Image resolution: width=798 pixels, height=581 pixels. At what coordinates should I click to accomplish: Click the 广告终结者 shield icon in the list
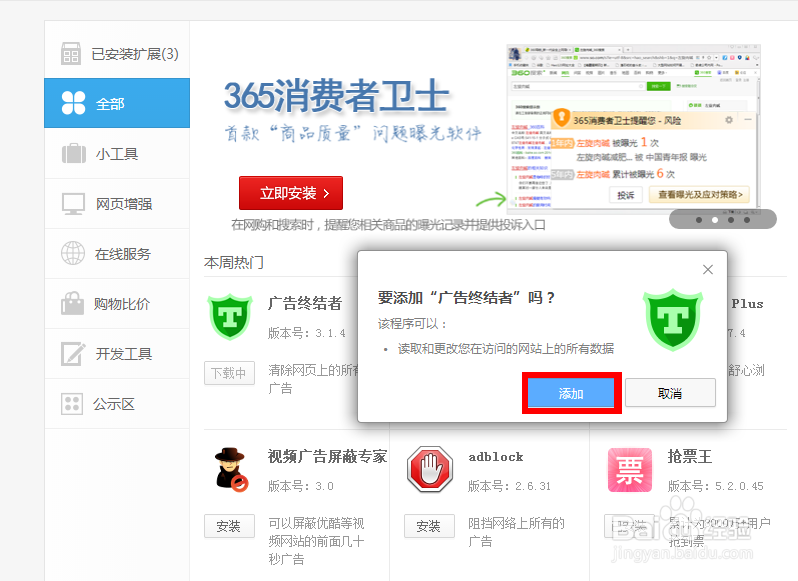230,316
